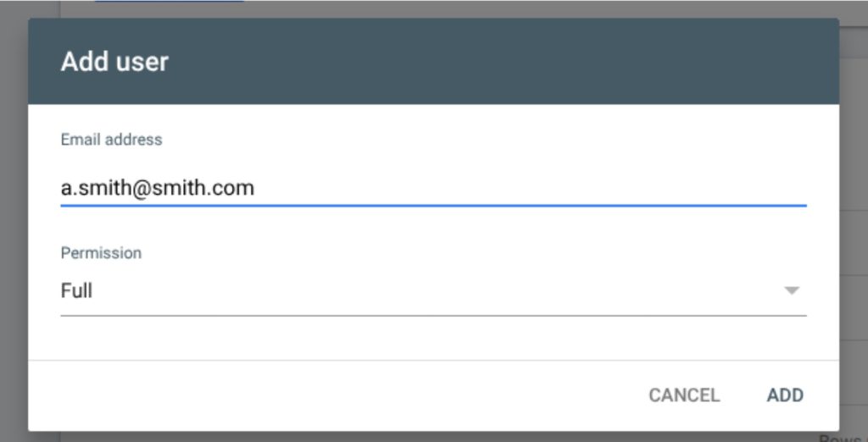The width and height of the screenshot is (868, 442).
Task: Click the ADD button
Action: click(785, 395)
